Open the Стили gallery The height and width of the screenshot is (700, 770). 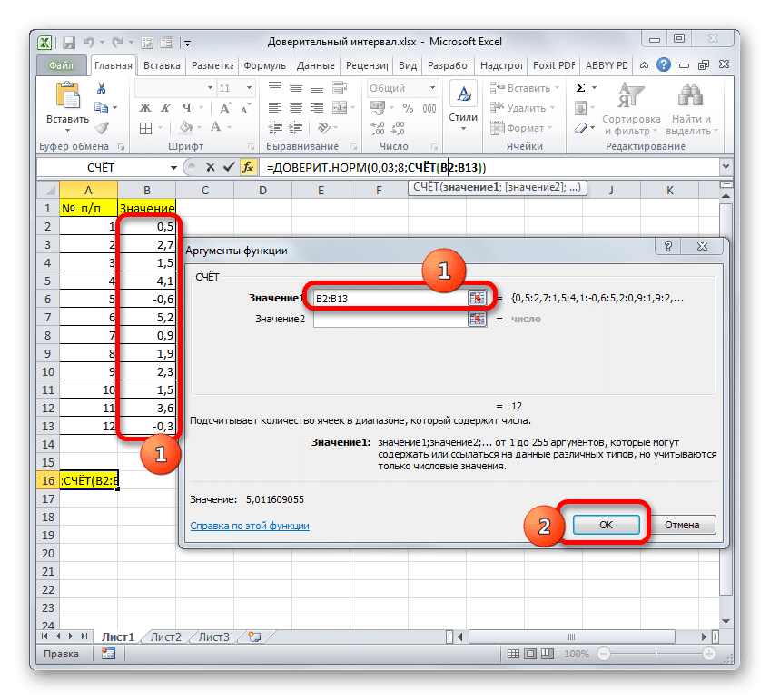pyautogui.click(x=463, y=107)
